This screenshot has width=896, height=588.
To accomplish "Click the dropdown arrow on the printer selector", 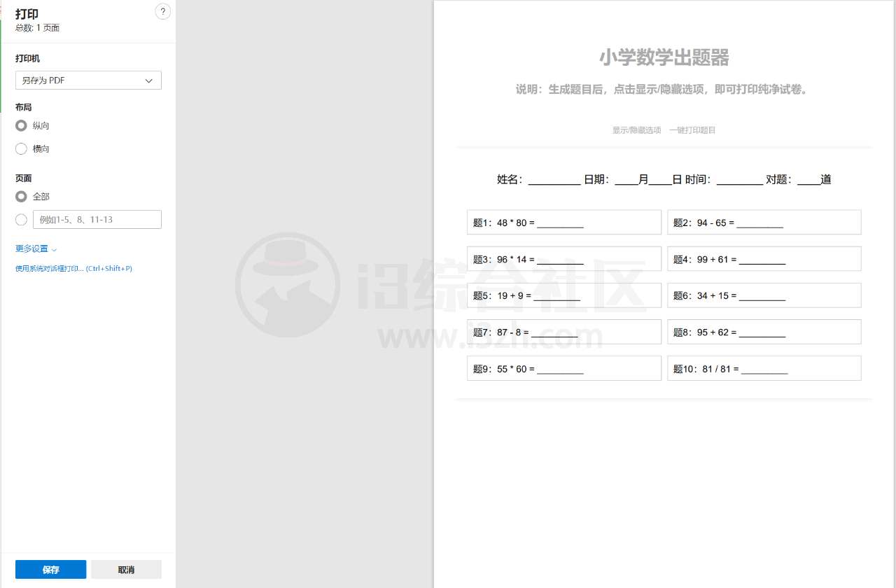I will tap(148, 80).
